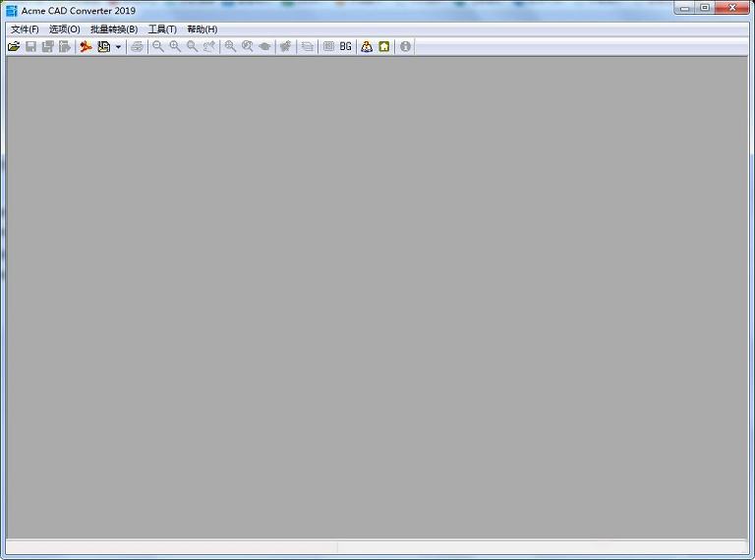Click the BG background color button
This screenshot has width=755, height=560.
346,46
